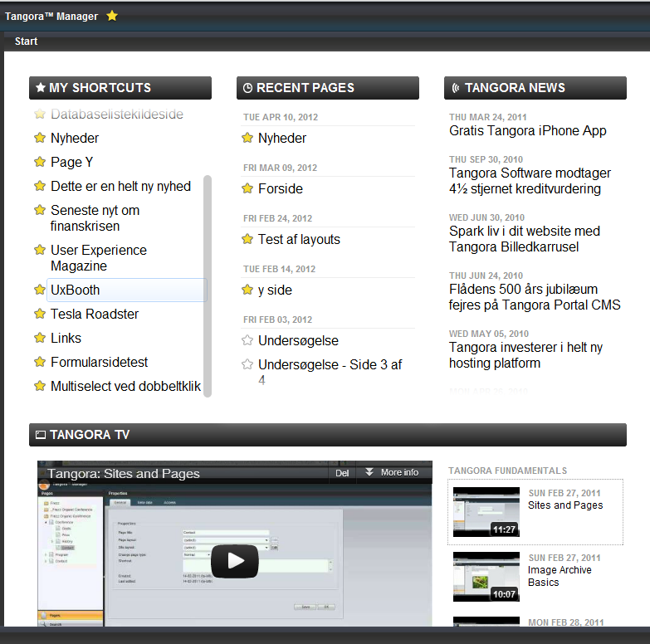Viewport: 650px width, 644px height.
Task: Click the Tangora News feed icon
Action: (x=455, y=88)
